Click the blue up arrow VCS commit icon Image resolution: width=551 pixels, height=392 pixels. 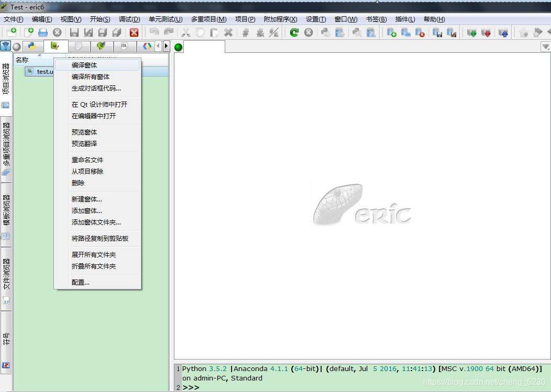(x=503, y=33)
